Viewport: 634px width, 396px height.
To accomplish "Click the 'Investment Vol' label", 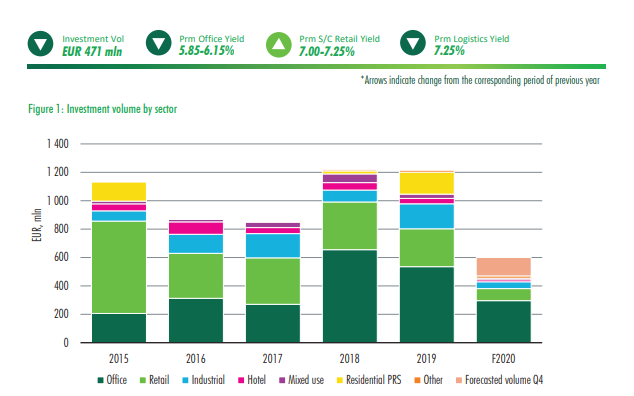I will tap(93, 39).
